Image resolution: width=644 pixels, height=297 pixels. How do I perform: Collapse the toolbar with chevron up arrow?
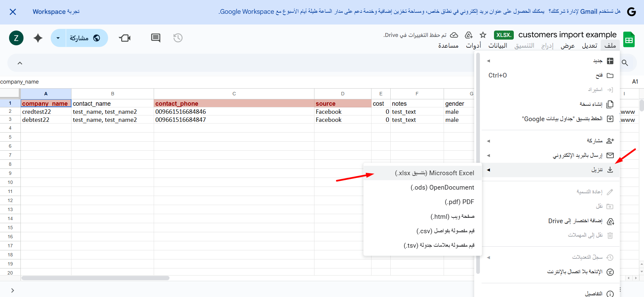point(20,63)
